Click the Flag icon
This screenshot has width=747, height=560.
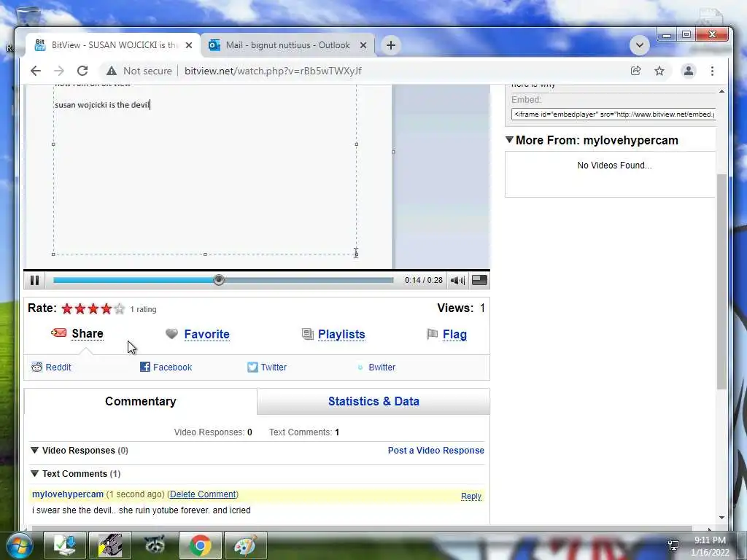point(432,334)
